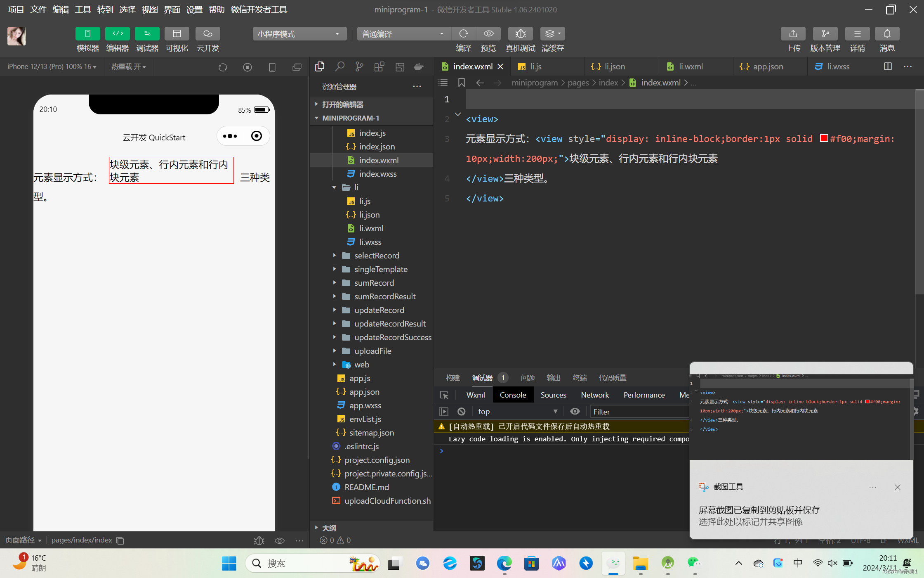Image resolution: width=924 pixels, height=578 pixels.
Task: Toggle the Simulator panel button
Action: click(87, 34)
